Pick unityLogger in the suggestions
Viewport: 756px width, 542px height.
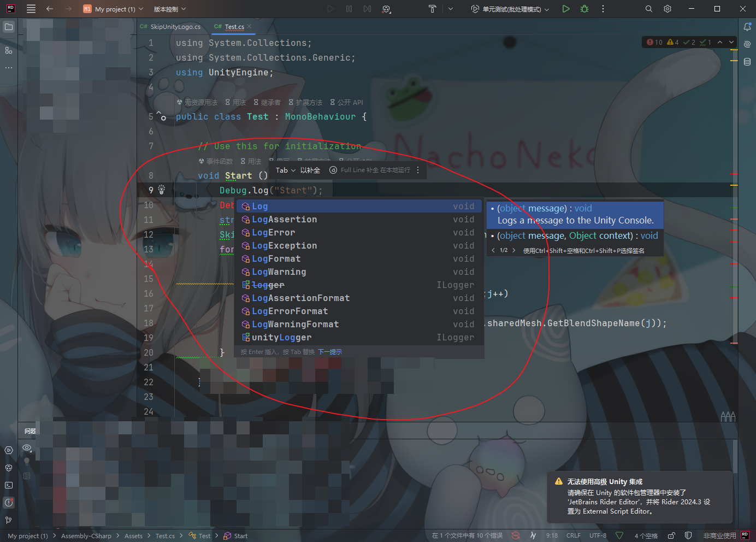[359, 337]
